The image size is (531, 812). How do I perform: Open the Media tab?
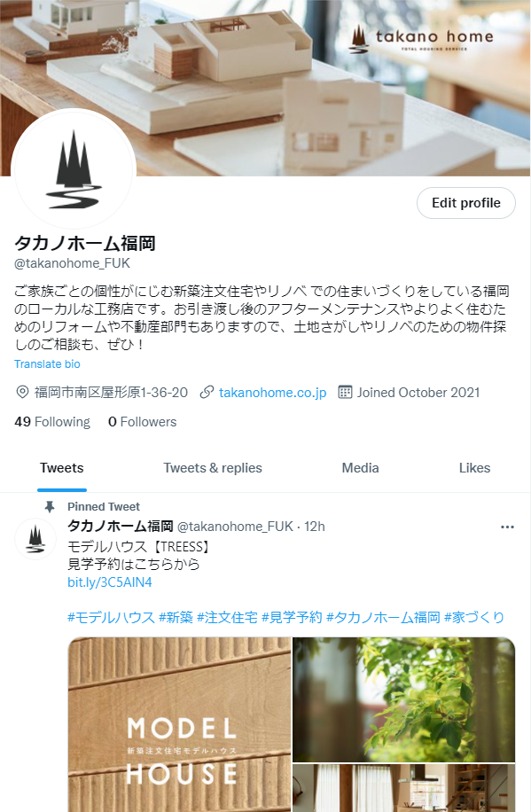(x=360, y=468)
